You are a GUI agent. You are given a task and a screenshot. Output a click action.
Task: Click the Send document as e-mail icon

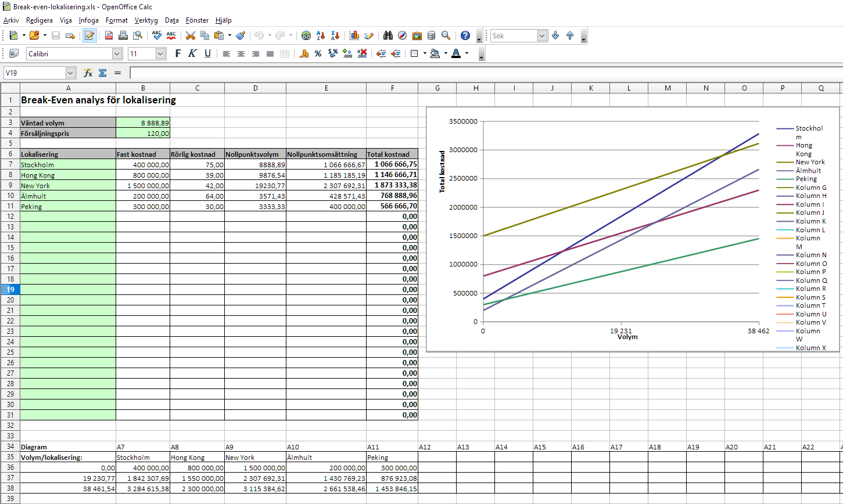pos(70,35)
